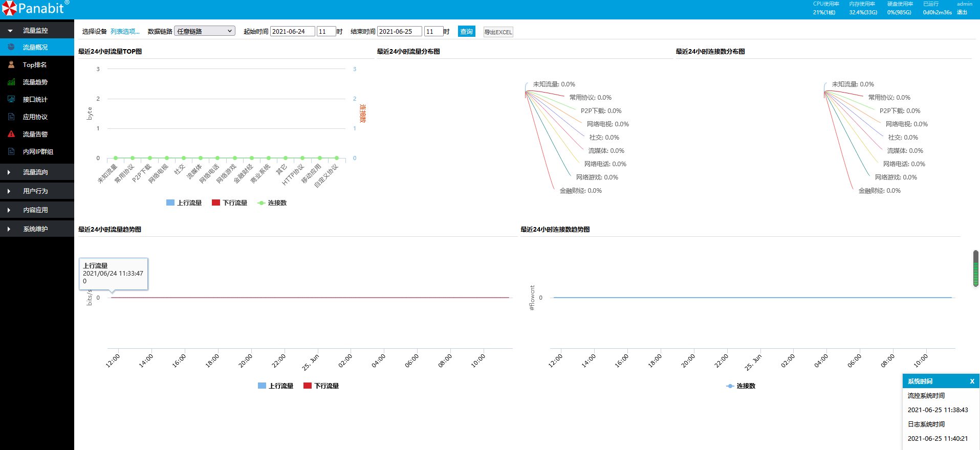980x450 pixels.
Task: Click the 硬盘使用率 status indicator
Action: 900,8
